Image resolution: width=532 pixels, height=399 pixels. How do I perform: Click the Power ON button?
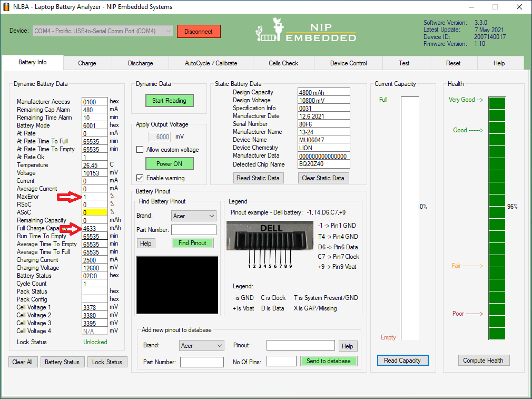[x=169, y=164]
